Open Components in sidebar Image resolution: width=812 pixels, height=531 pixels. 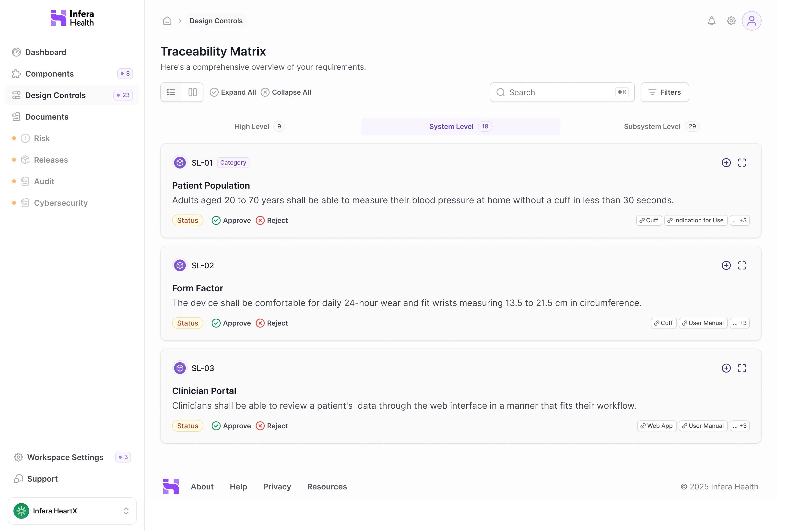tap(72, 74)
